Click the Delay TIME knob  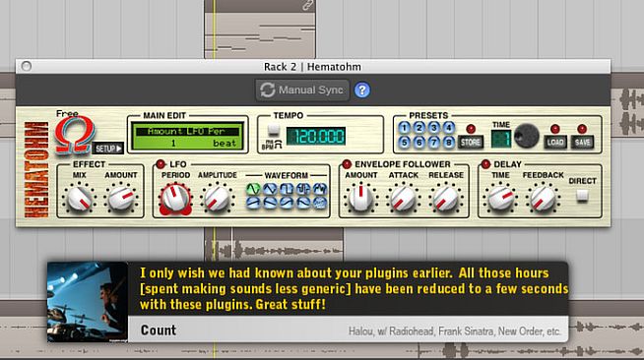click(500, 199)
